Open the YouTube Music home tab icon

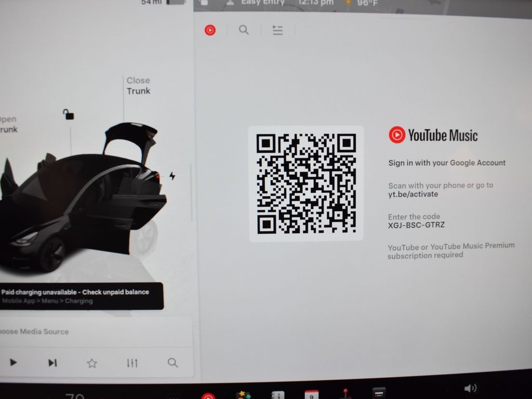210,30
